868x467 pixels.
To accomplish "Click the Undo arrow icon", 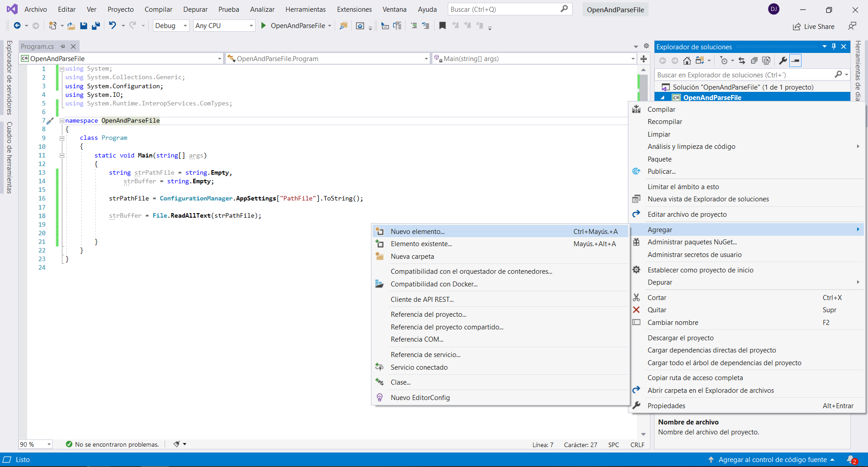I will coord(113,26).
